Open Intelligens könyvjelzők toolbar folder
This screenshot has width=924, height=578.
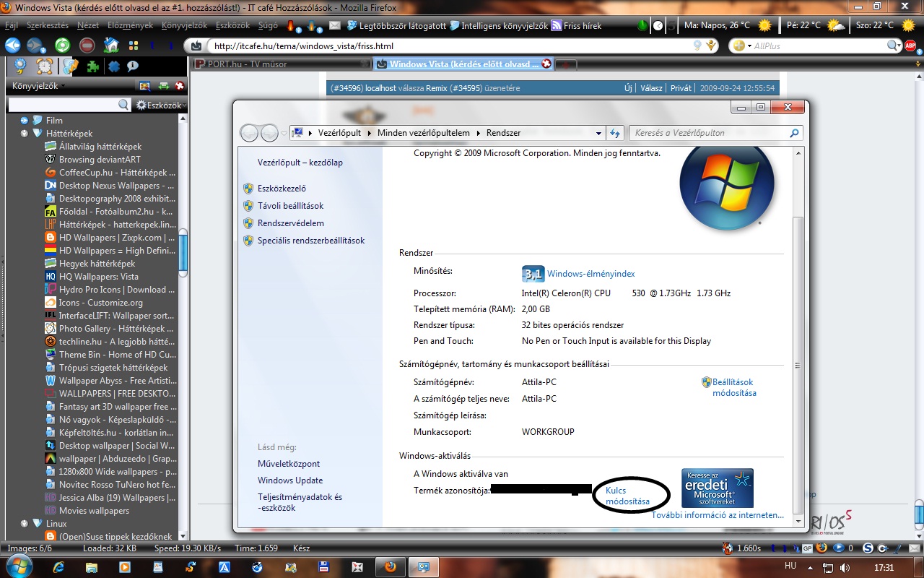497,25
